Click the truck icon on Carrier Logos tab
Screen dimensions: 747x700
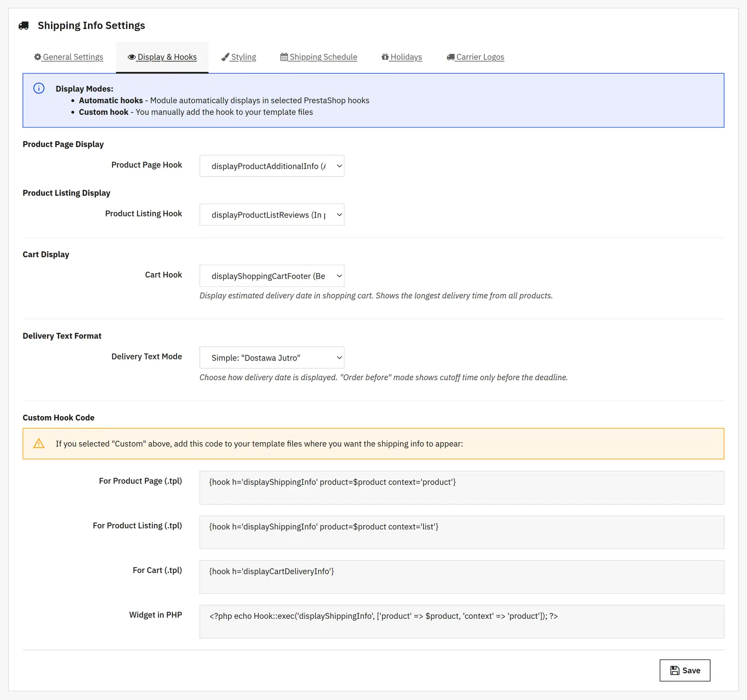click(451, 57)
